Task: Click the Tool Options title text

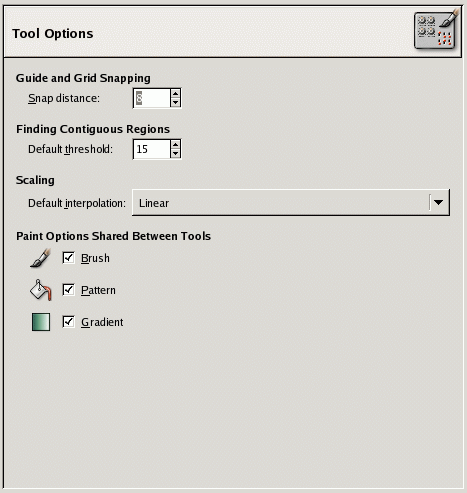Action: pos(53,34)
